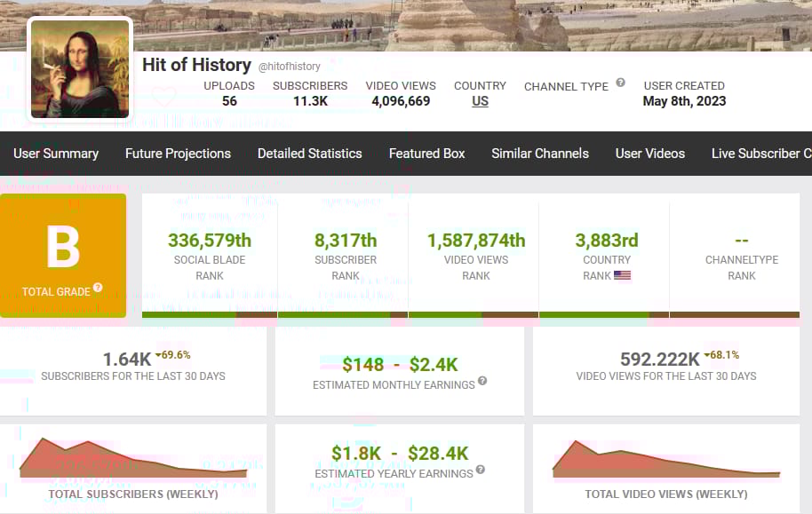The width and height of the screenshot is (812, 514).
Task: Click the orange B total grade box
Action: click(x=63, y=255)
